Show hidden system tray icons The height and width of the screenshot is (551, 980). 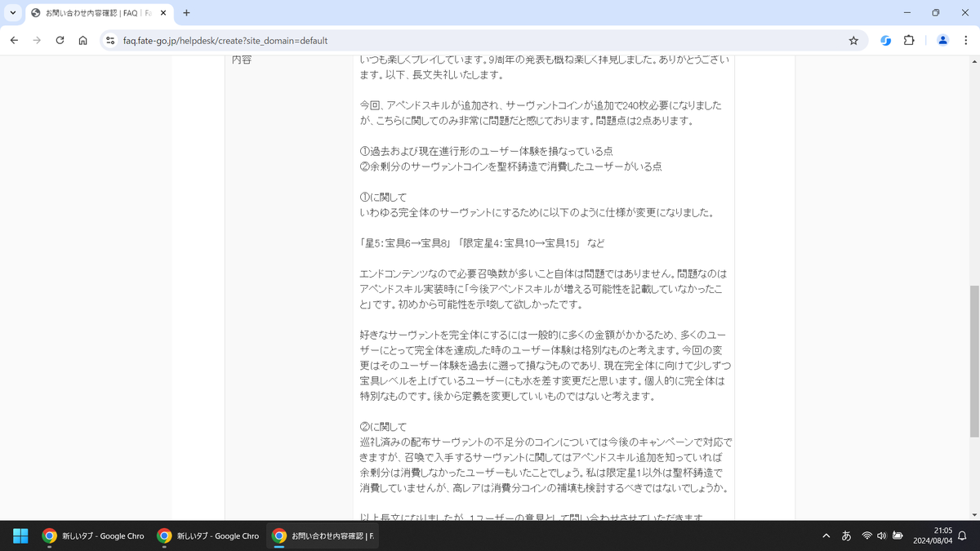point(826,535)
